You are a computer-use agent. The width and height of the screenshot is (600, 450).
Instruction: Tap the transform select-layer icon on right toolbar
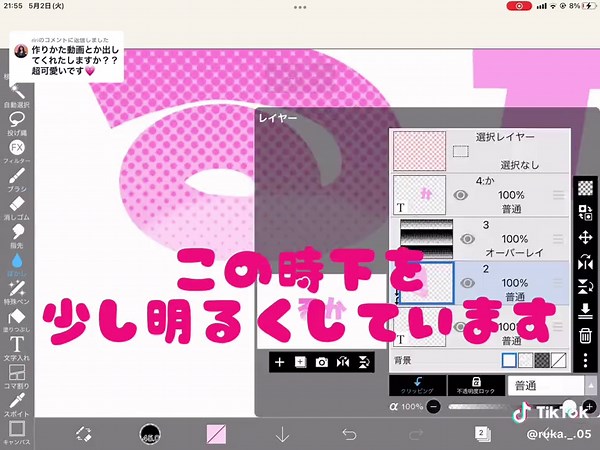pos(585,212)
